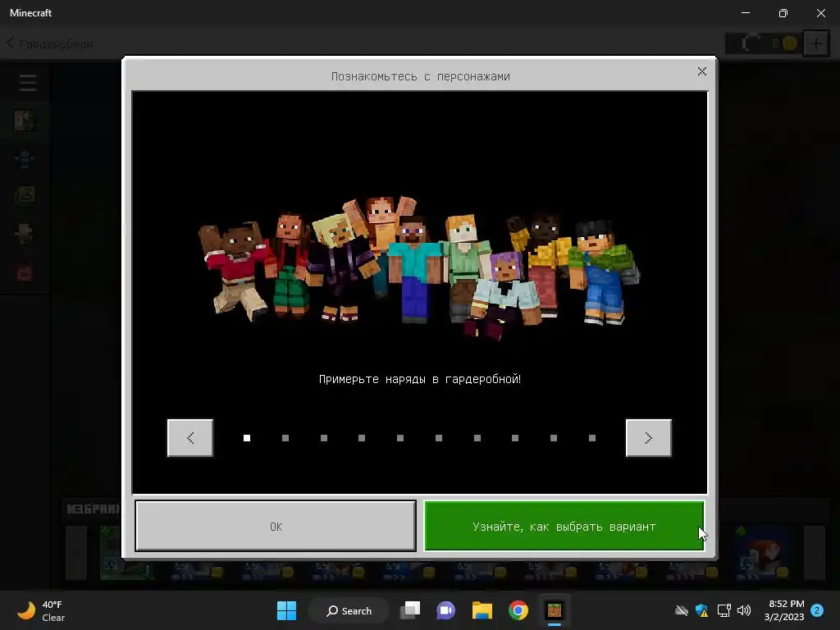Open the network icon in system tray

click(x=724, y=610)
